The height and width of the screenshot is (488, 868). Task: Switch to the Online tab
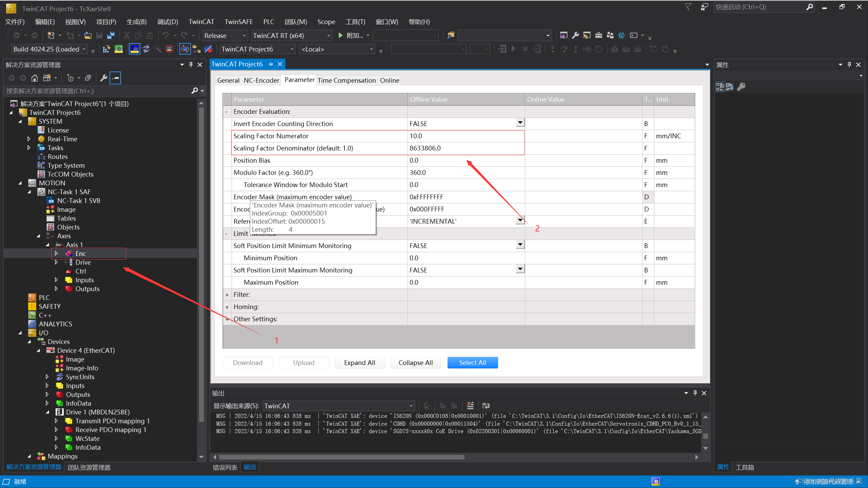pyautogui.click(x=389, y=80)
